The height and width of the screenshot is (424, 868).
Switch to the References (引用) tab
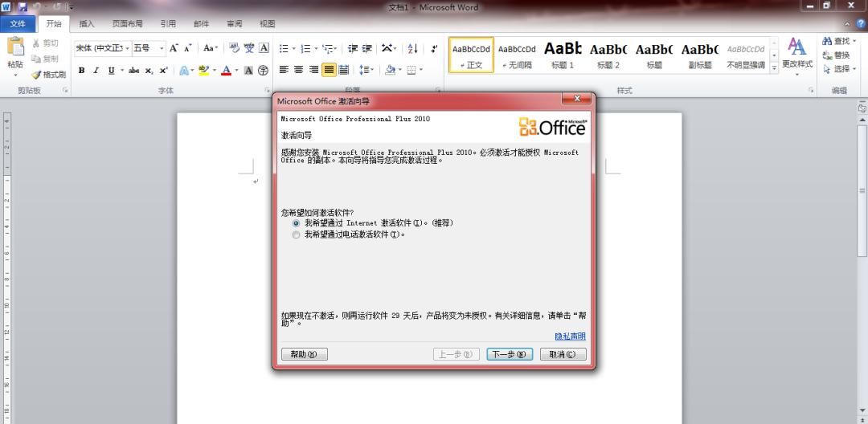coord(168,24)
